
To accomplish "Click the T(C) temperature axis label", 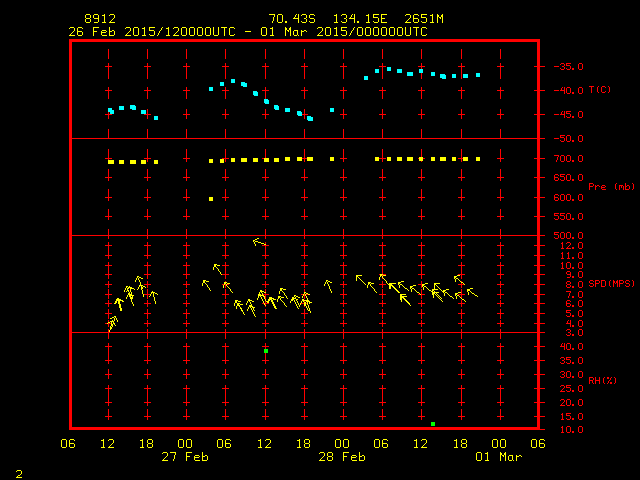I will click(600, 90).
